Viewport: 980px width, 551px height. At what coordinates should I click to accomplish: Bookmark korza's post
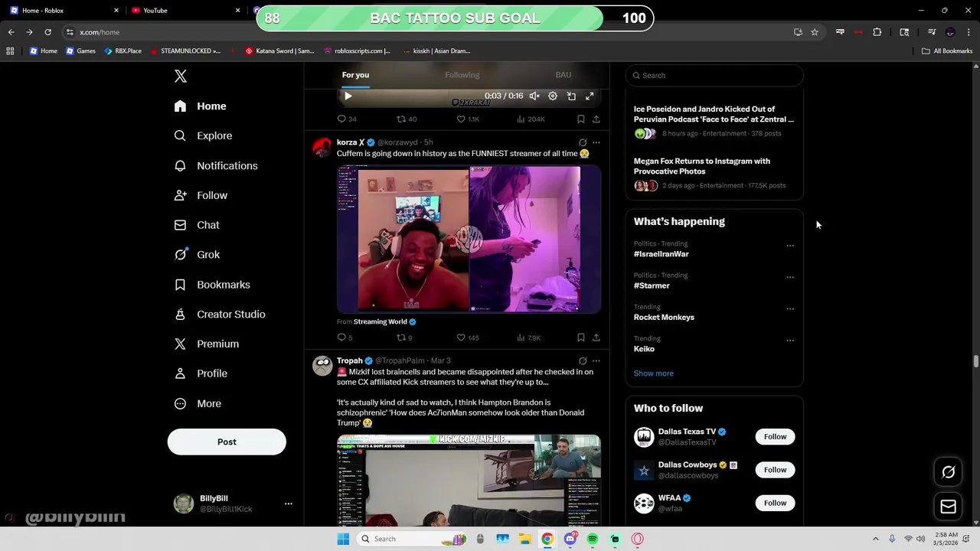coord(581,337)
